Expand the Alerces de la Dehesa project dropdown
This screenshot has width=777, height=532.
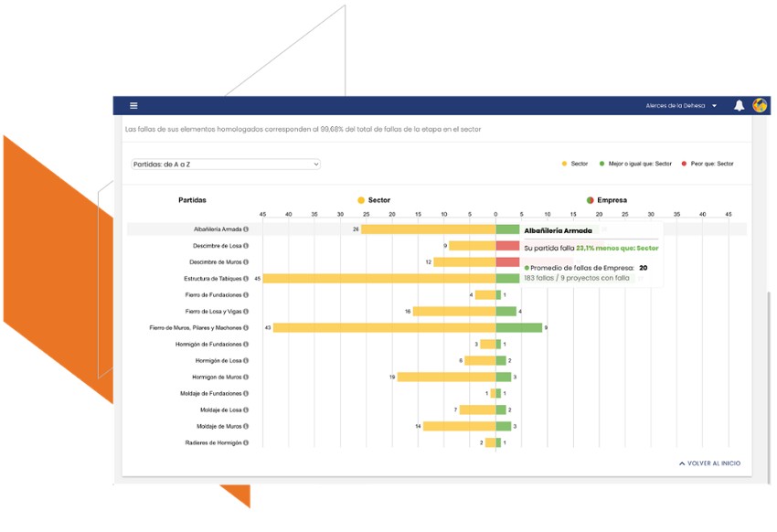click(681, 106)
